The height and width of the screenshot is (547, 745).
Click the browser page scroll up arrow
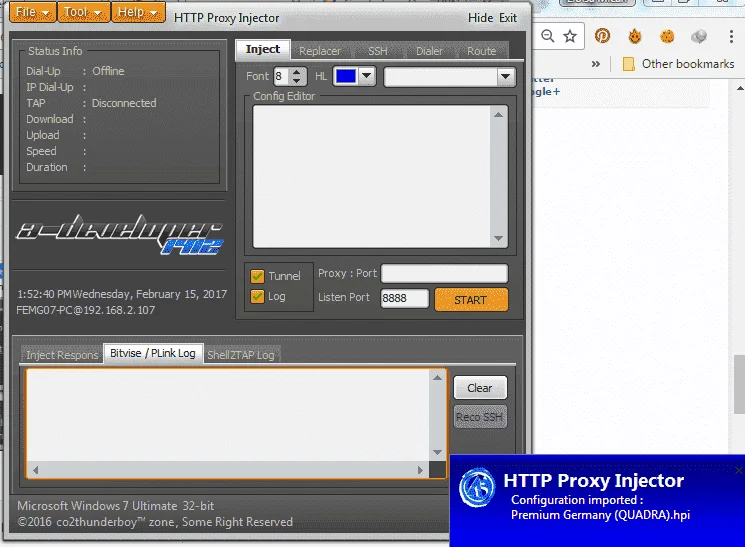pos(740,88)
